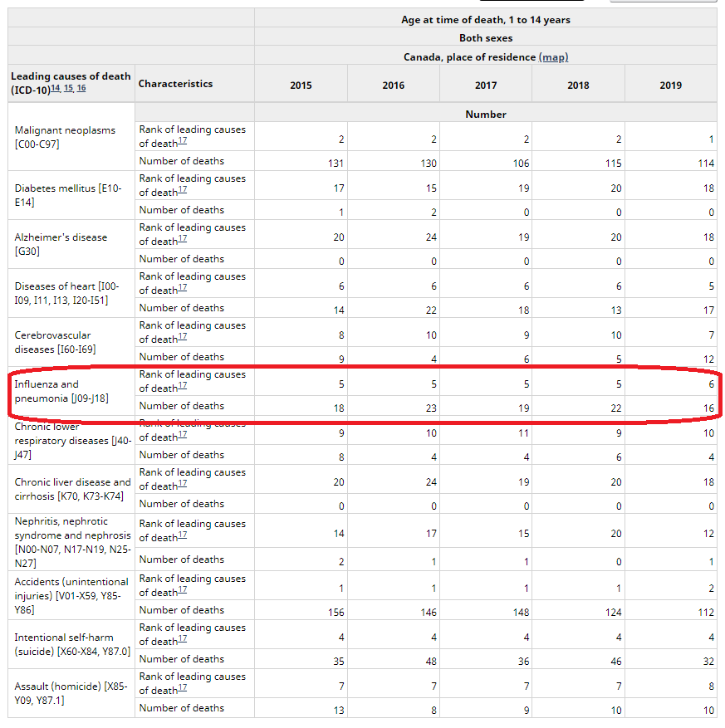Select 'Assault (homicide)' row label
Image resolution: width=725 pixels, height=728 pixels.
click(x=71, y=692)
